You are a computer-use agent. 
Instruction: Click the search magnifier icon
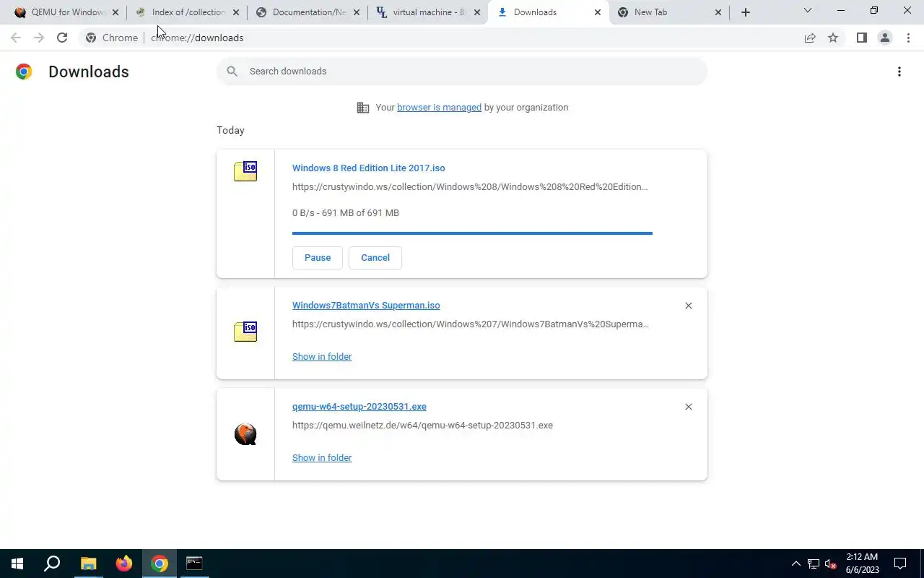click(232, 71)
